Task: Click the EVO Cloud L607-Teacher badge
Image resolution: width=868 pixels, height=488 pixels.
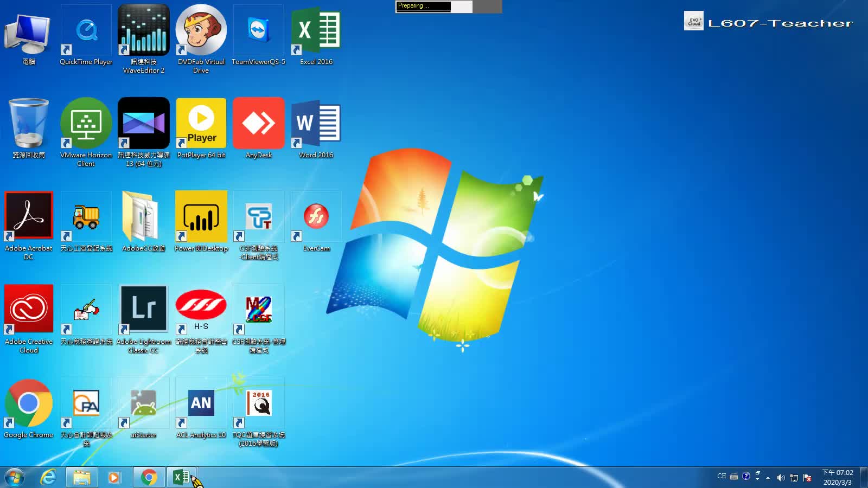Action: point(768,21)
